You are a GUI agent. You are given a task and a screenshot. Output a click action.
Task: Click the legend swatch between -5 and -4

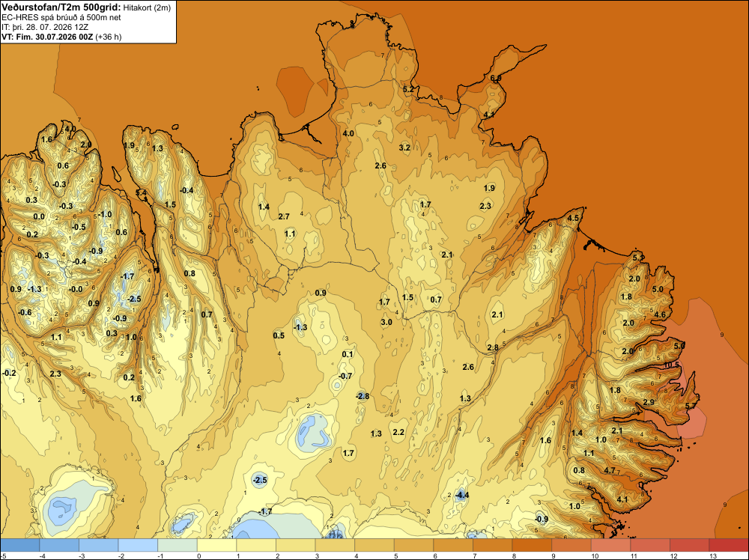click(x=20, y=545)
